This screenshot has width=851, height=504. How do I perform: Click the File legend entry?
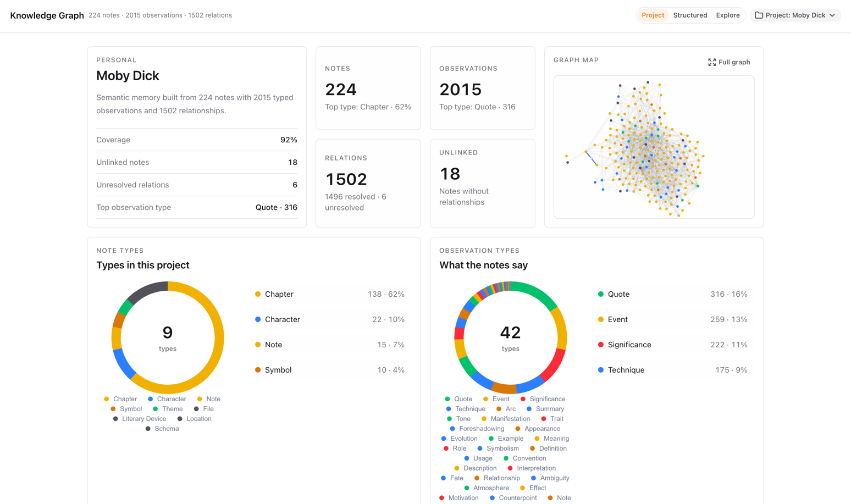203,409
